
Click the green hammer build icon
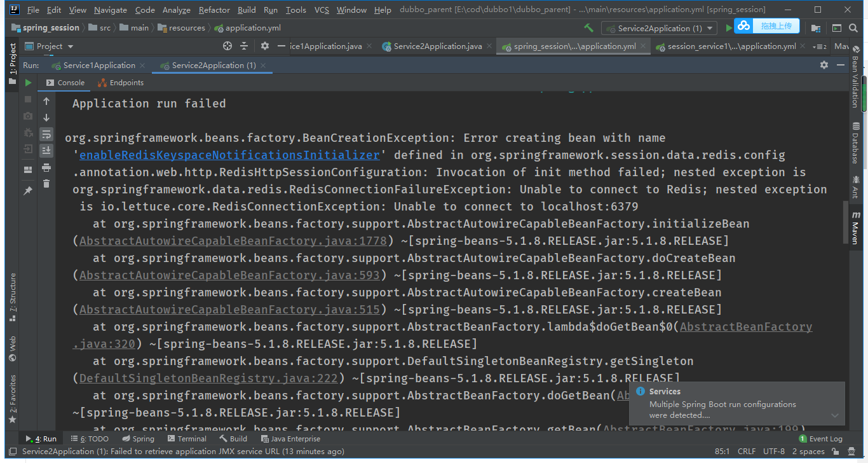588,28
